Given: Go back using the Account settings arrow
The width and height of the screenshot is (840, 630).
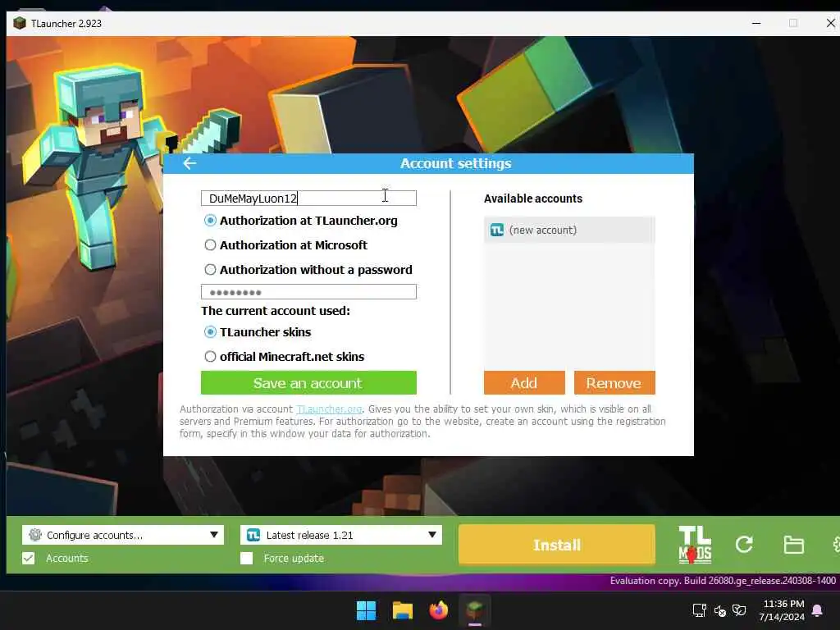Looking at the screenshot, I should coord(189,163).
